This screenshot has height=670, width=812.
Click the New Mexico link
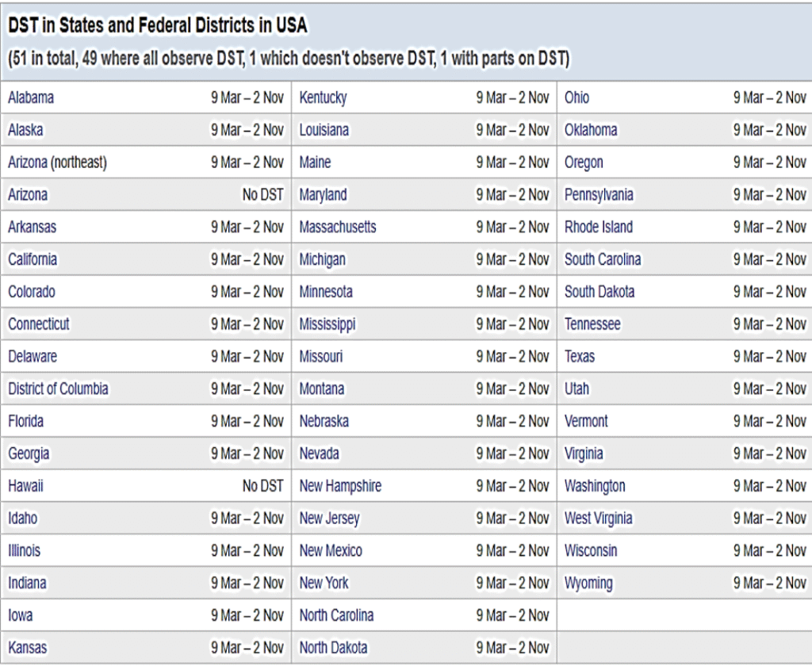coord(331,551)
